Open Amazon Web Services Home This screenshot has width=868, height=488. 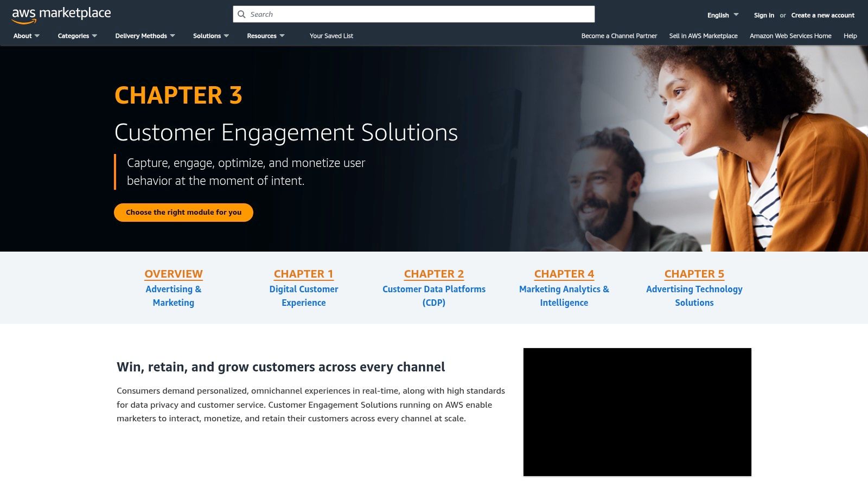[x=790, y=36]
